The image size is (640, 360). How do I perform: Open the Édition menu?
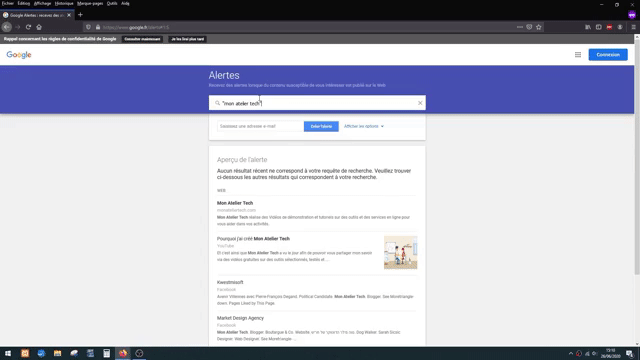click(24, 3)
